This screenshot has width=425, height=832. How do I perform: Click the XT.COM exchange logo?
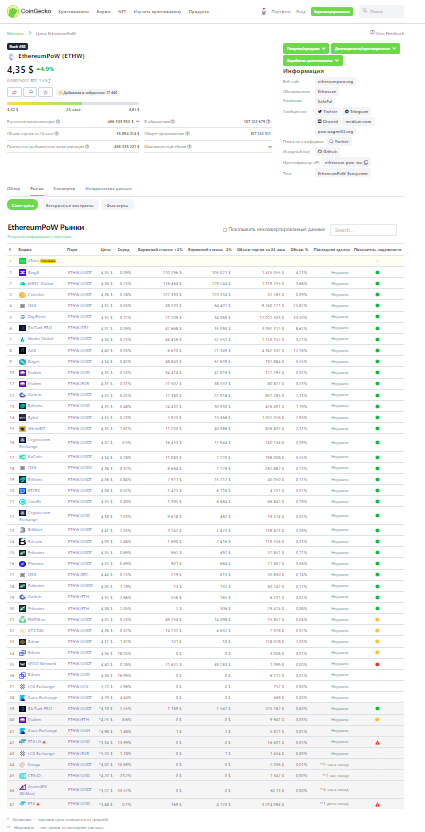tap(23, 630)
